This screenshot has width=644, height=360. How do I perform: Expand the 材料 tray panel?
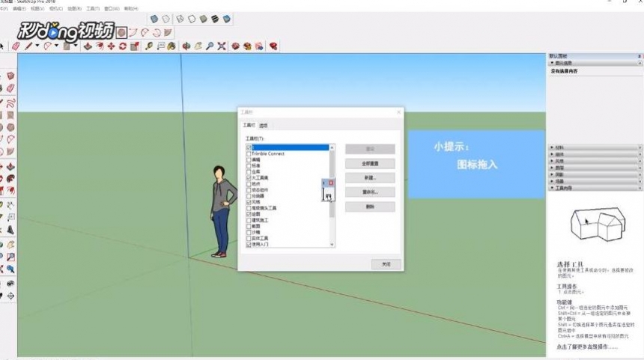point(553,147)
